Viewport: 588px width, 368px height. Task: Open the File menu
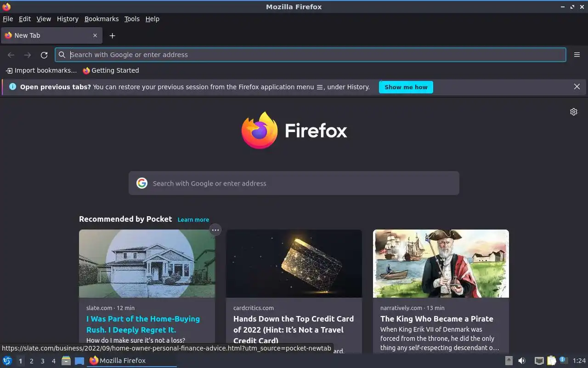(8, 19)
